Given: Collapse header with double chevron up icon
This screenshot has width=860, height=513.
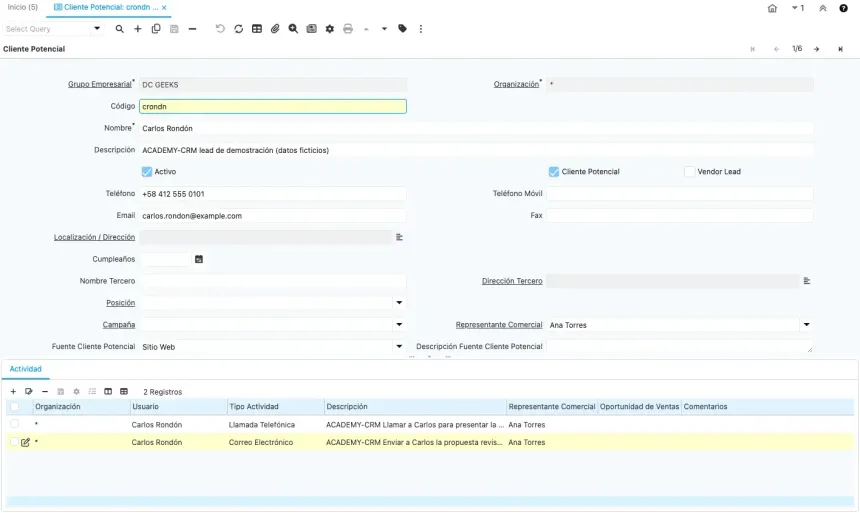Looking at the screenshot, I should [823, 8].
